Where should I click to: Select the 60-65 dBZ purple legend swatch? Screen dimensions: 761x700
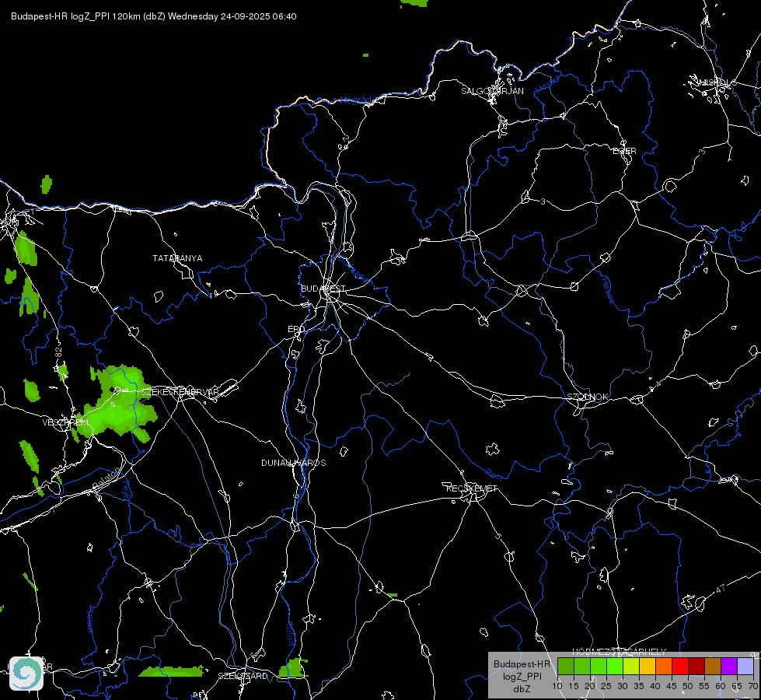point(729,667)
